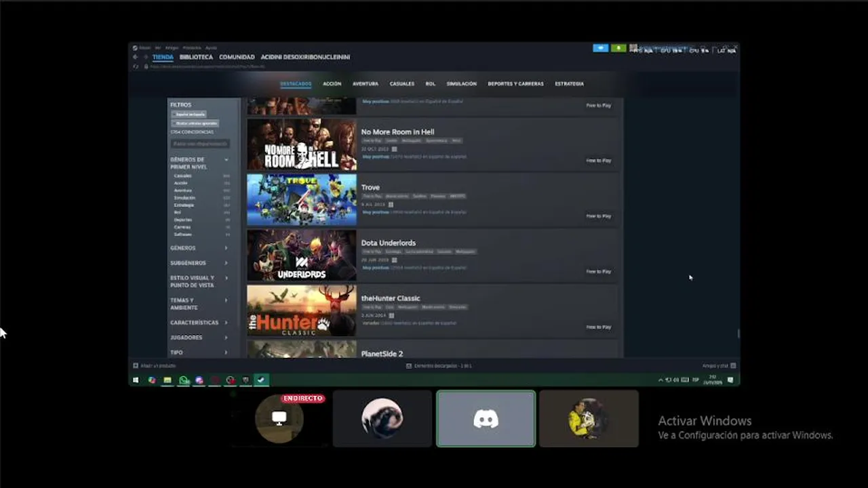Open theHunter Classic thumbnail
868x488 pixels.
pyautogui.click(x=302, y=310)
